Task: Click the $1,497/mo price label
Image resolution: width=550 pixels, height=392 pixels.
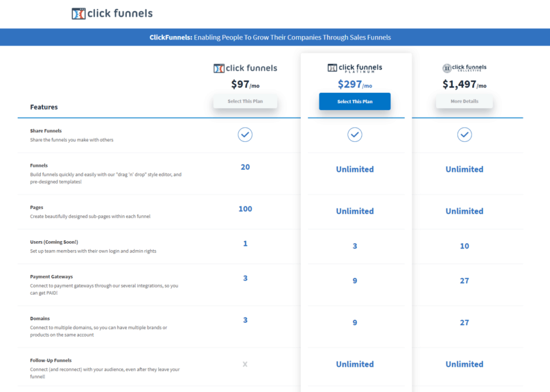Action: click(464, 84)
